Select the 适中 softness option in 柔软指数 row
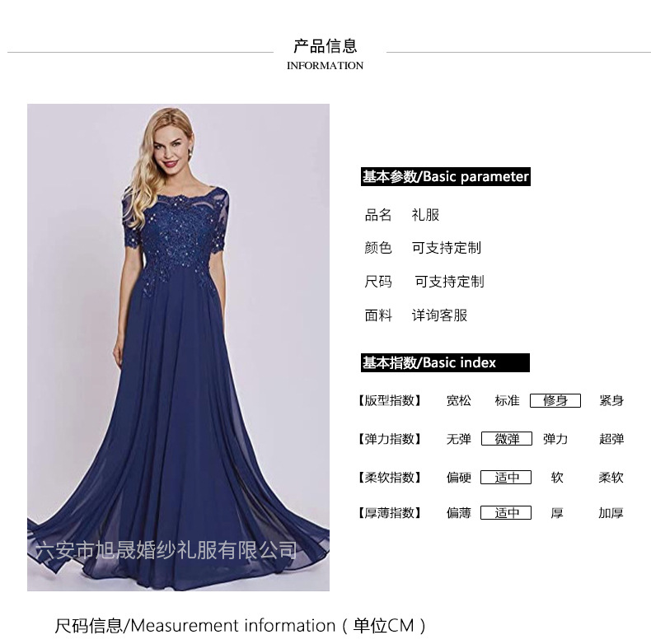Screen dimensions: 651x644 tap(506, 477)
